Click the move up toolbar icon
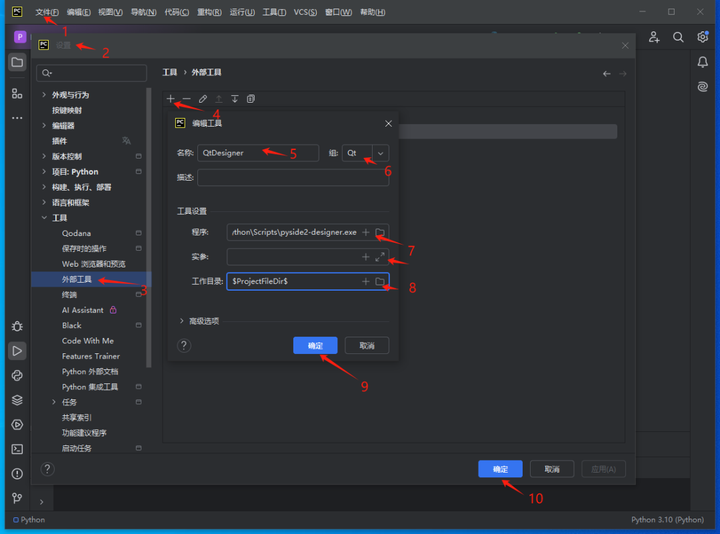The width and height of the screenshot is (720, 534). pos(219,99)
